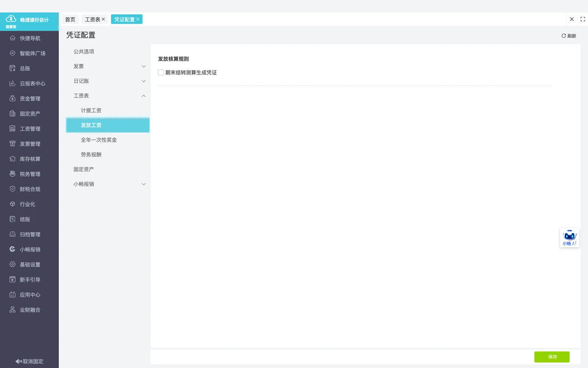Go to 总账 module icon
Screen dimensions: 588x368
click(12, 68)
